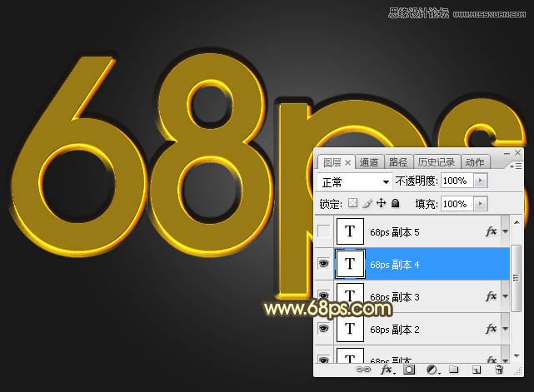Toggle lock image pixels brush icon
Image resolution: width=534 pixels, height=392 pixels.
367,203
